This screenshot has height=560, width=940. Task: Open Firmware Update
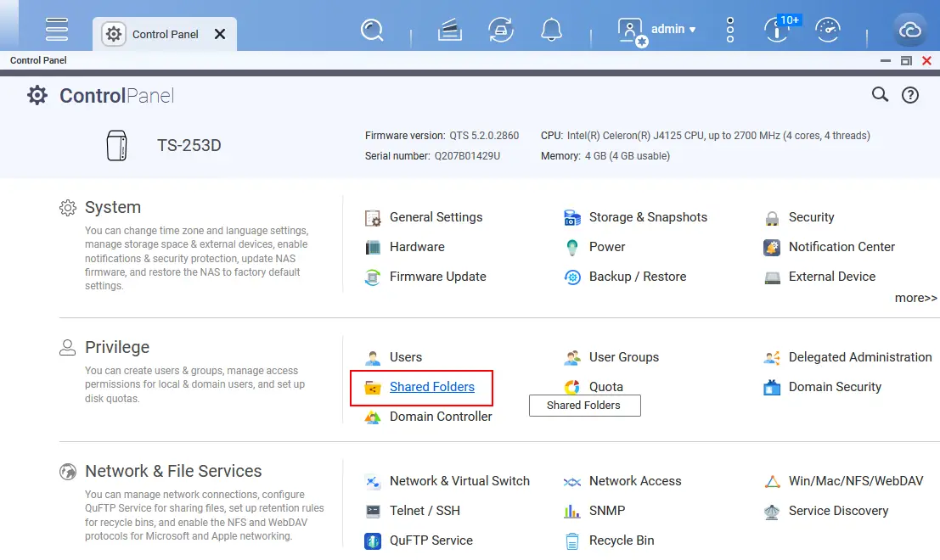coord(425,277)
